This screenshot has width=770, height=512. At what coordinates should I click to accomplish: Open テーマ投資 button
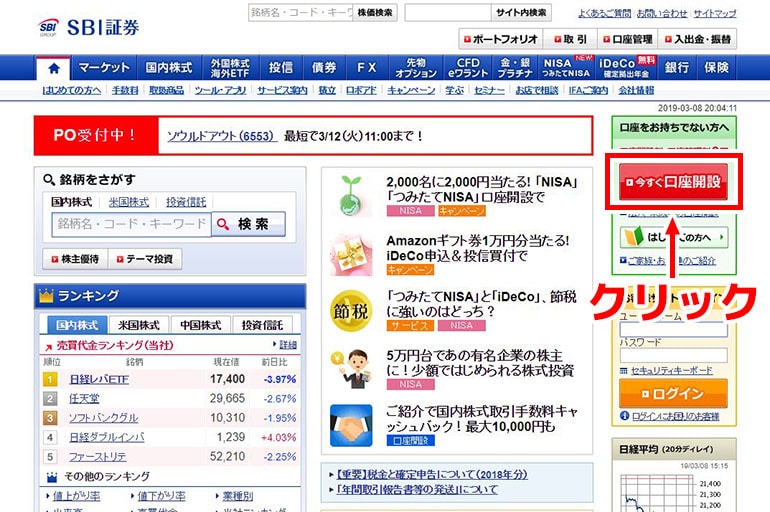[x=145, y=259]
